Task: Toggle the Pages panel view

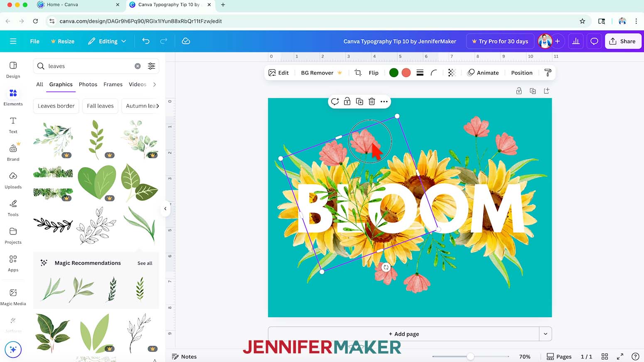Action: pos(559,357)
